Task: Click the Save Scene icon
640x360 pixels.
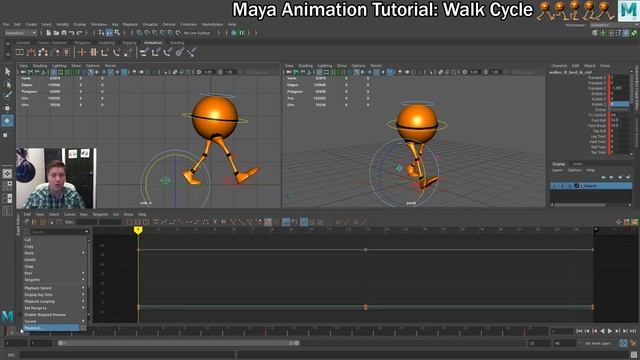Action: [64, 33]
